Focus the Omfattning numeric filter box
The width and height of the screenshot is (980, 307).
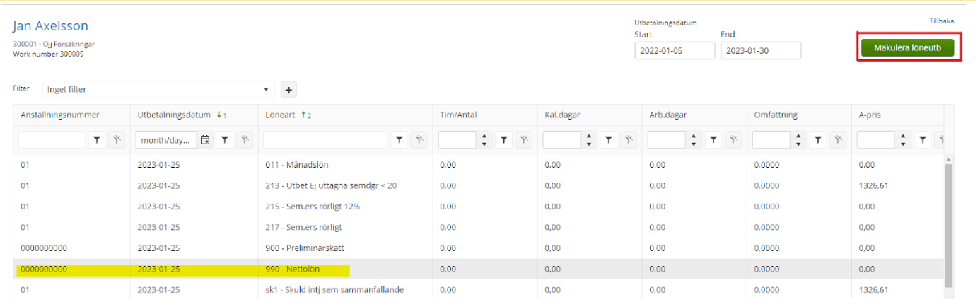tap(771, 140)
